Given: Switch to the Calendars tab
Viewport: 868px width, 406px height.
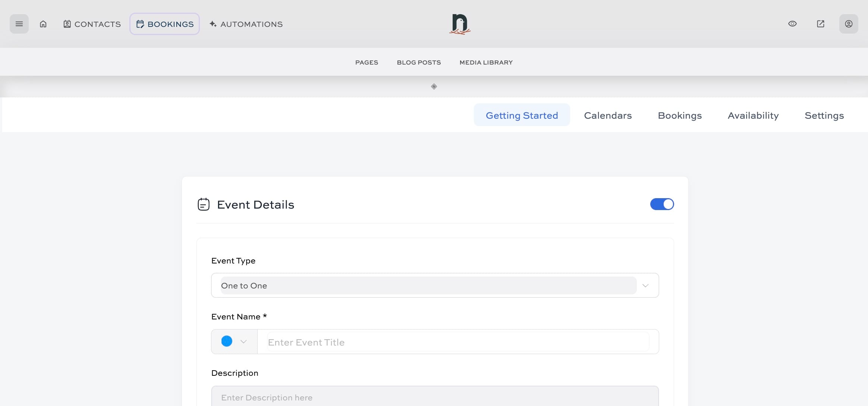Looking at the screenshot, I should 608,115.
